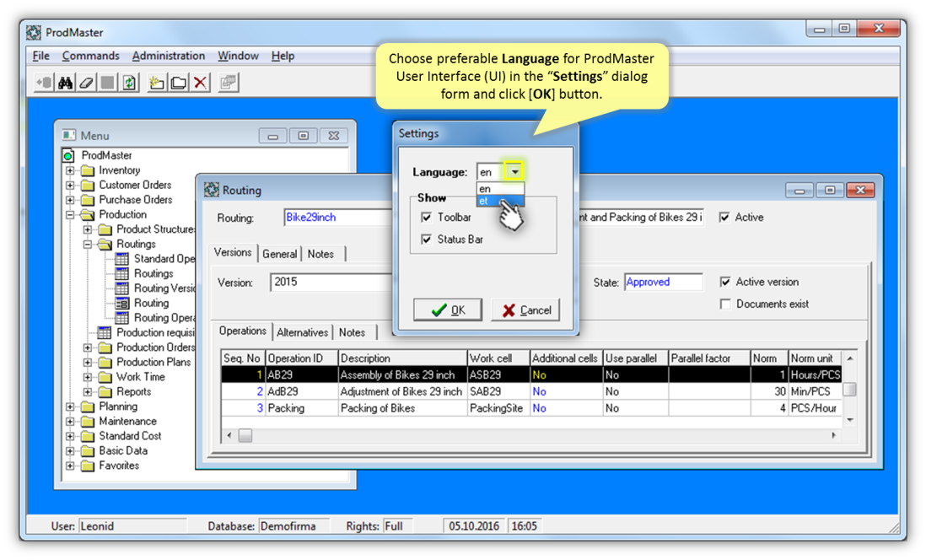Viewport: 926px width, 560px height.
Task: Click the stacked open folders toolbar icon
Action: (x=178, y=83)
